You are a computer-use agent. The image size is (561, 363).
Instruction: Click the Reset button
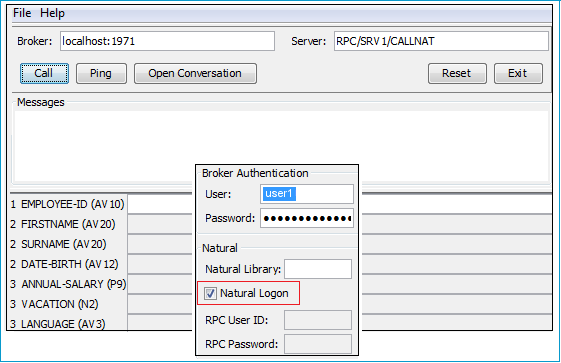pyautogui.click(x=457, y=73)
